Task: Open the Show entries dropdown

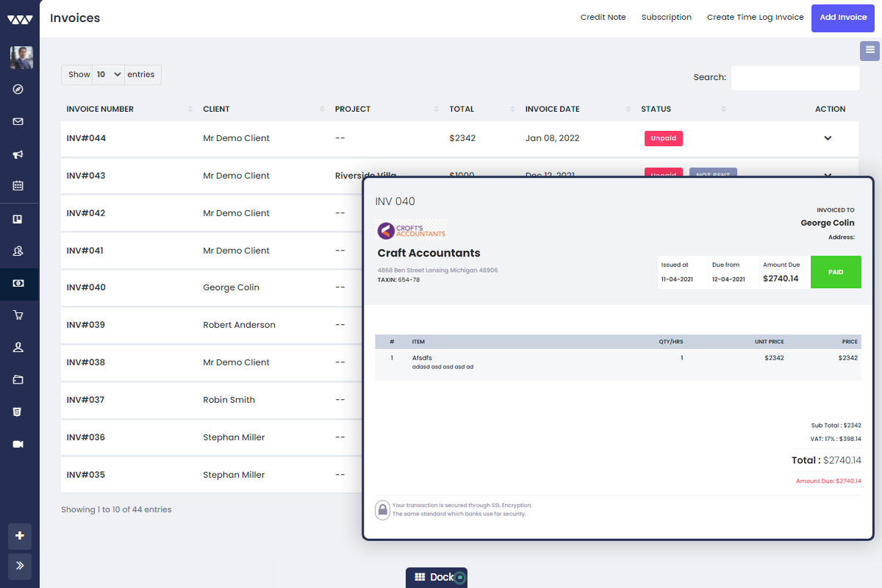Action: click(x=107, y=74)
